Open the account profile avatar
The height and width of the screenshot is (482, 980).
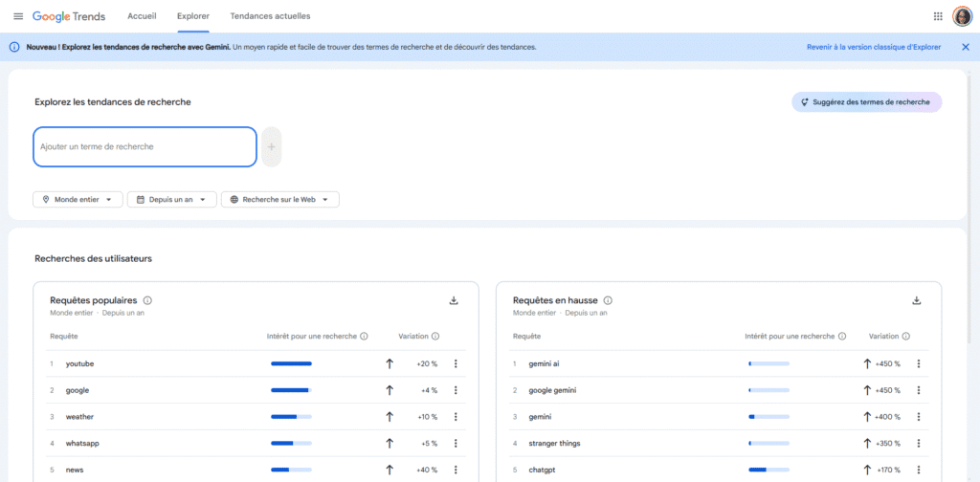963,16
